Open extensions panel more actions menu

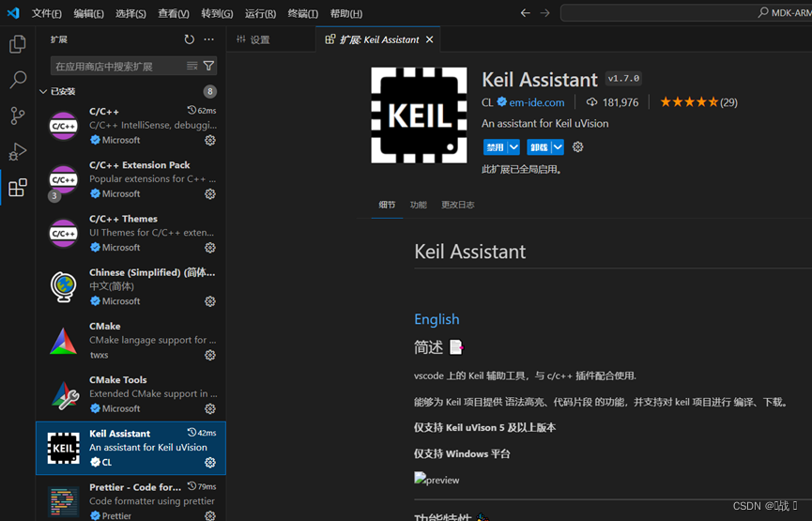(208, 39)
